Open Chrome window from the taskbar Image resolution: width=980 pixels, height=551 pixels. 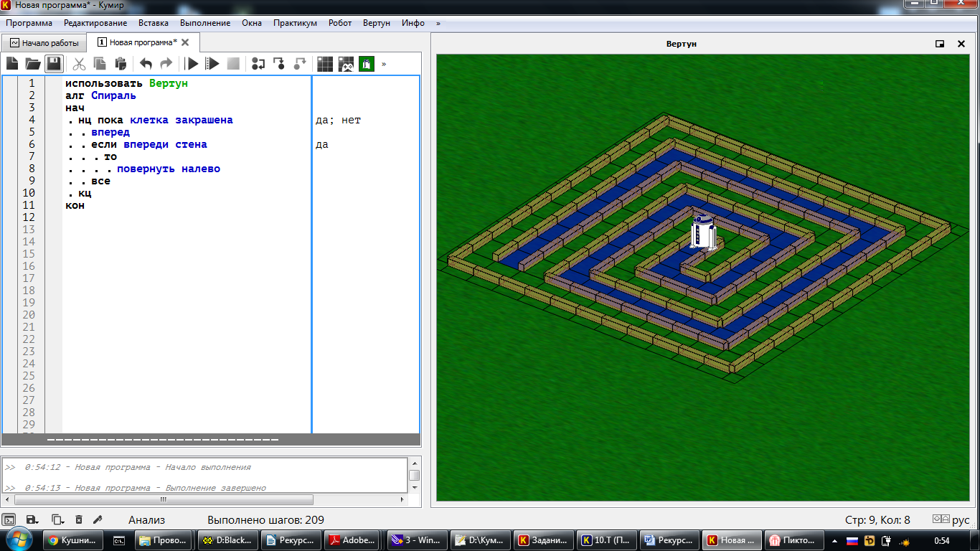coord(72,540)
